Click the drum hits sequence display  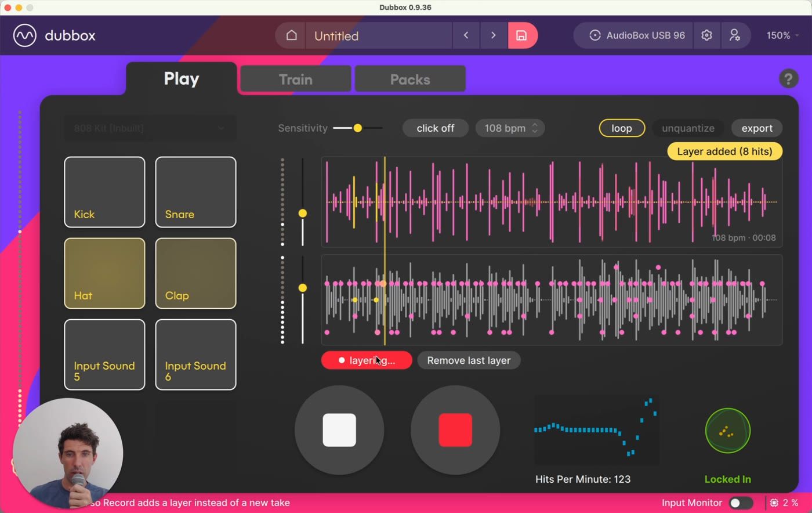(552, 300)
